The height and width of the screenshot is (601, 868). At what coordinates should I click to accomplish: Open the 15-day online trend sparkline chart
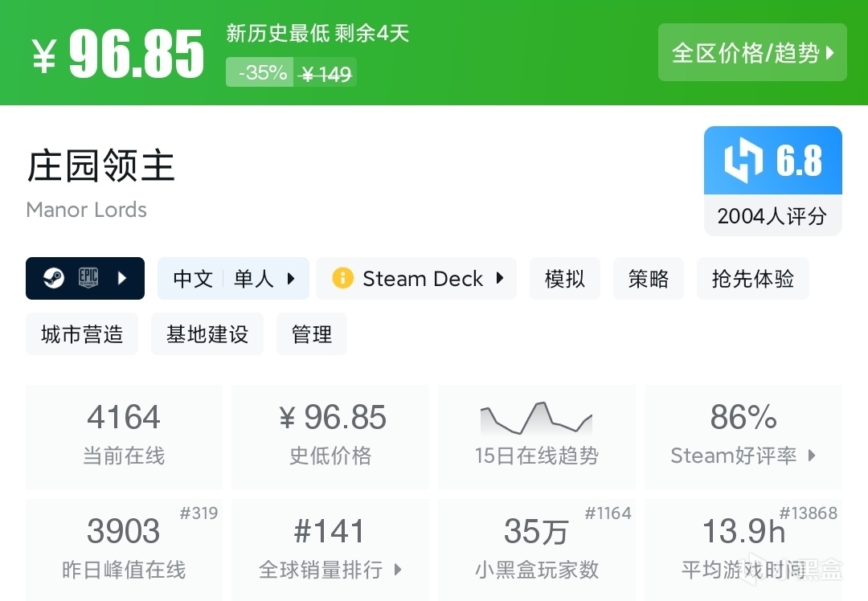coord(536,419)
